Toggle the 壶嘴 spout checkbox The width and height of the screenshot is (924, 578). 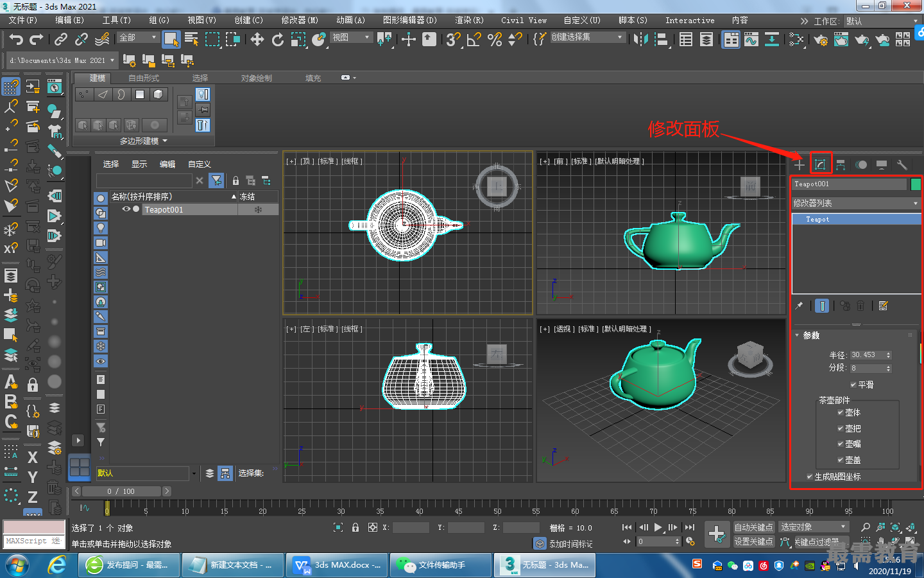point(841,444)
